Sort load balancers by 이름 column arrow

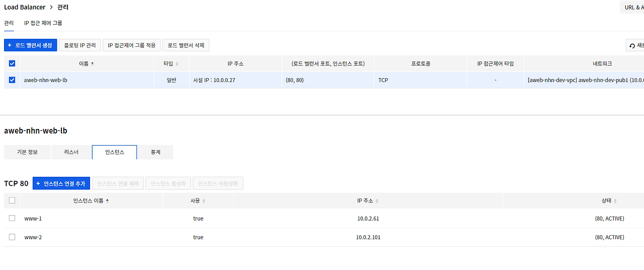[x=92, y=64]
